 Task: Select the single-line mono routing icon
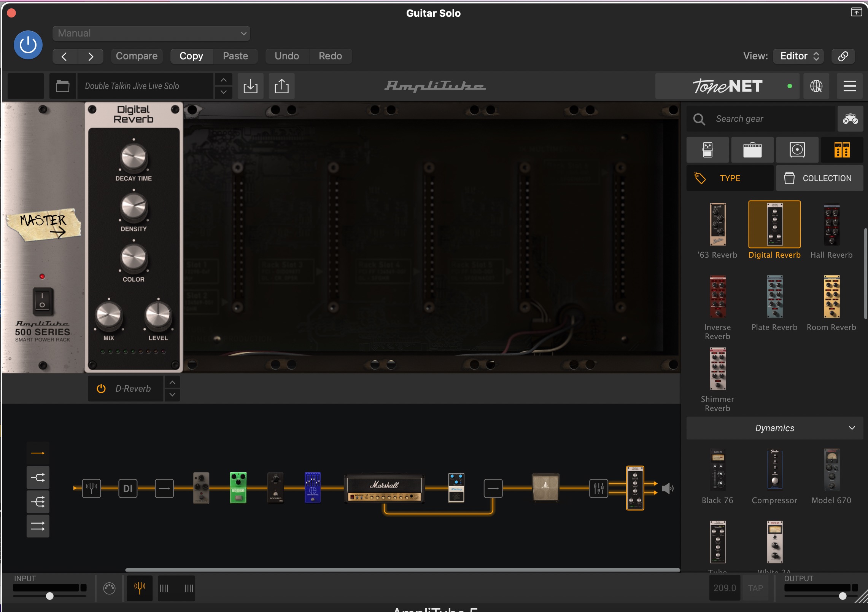pyautogui.click(x=38, y=453)
